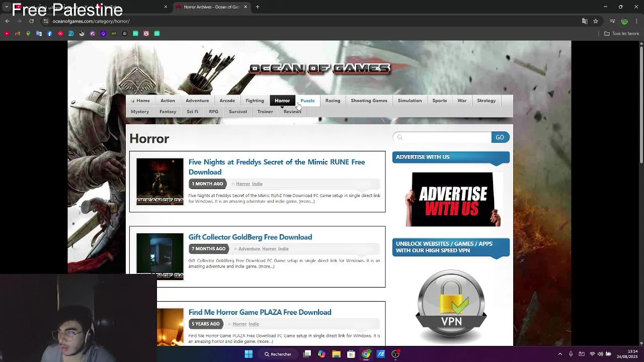Viewport: 644px width, 362px height.
Task: Open the War category
Action: (x=462, y=101)
